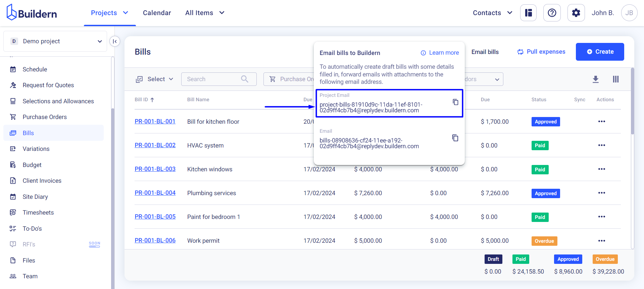The image size is (644, 289).
Task: Open the Demo project selector
Action: click(55, 41)
